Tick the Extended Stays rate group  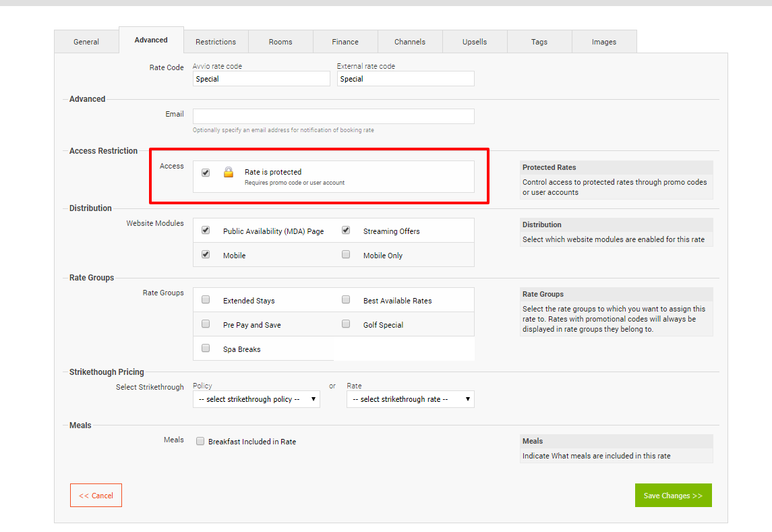pyautogui.click(x=206, y=299)
